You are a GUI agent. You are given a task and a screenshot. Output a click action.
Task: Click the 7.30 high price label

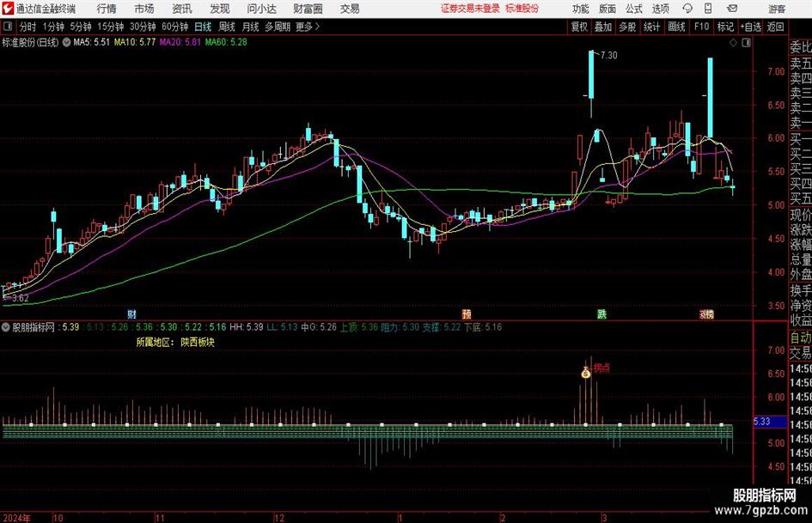608,56
